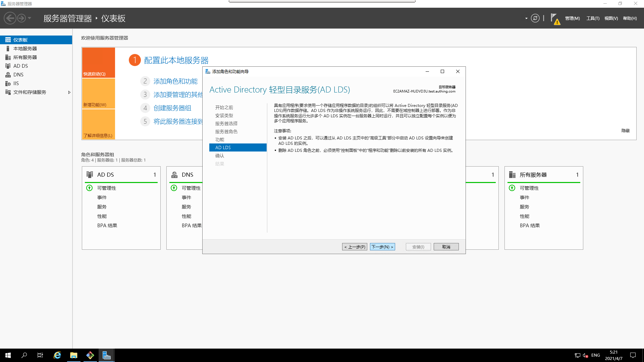Expand 文件和存储服务 sidebar arrow
644x362 pixels.
(69, 93)
